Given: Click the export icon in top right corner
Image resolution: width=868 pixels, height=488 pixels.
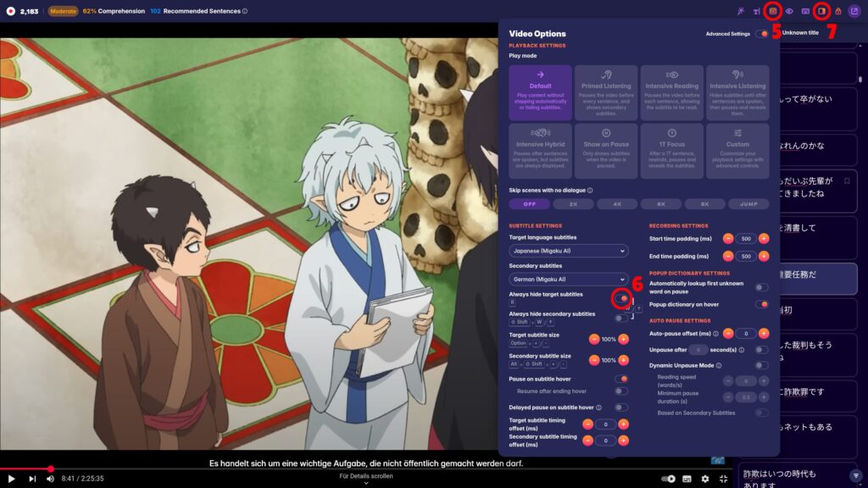Looking at the screenshot, I should (x=854, y=11).
